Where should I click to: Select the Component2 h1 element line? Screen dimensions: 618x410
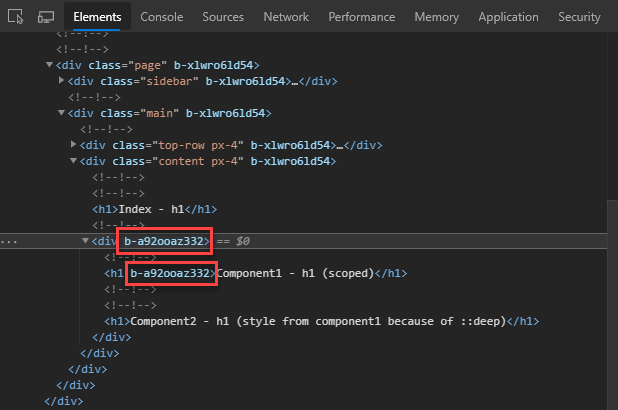[320, 321]
